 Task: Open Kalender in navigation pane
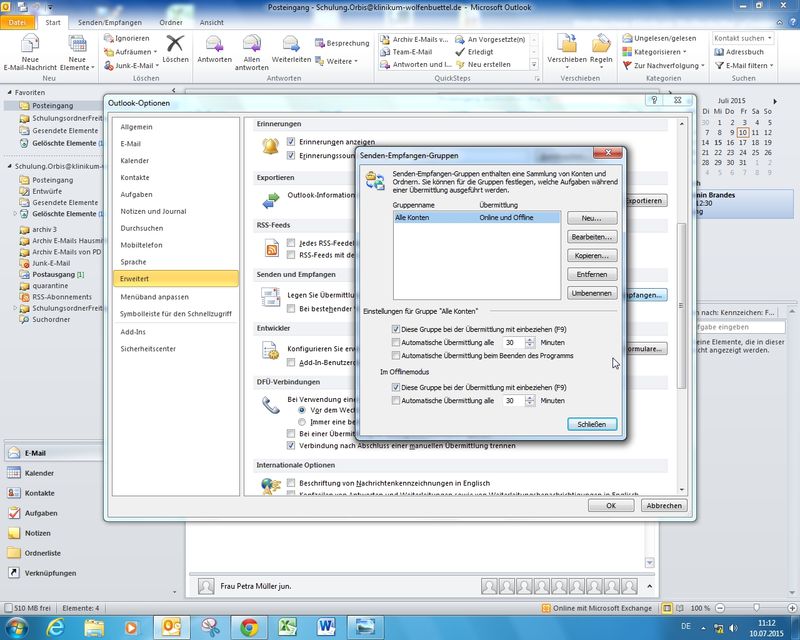pyautogui.click(x=40, y=473)
